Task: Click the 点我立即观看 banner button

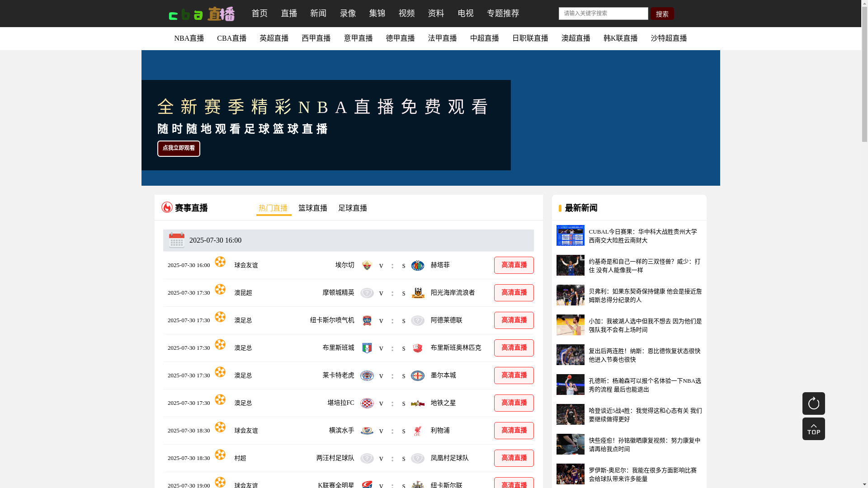Action: pos(179,149)
